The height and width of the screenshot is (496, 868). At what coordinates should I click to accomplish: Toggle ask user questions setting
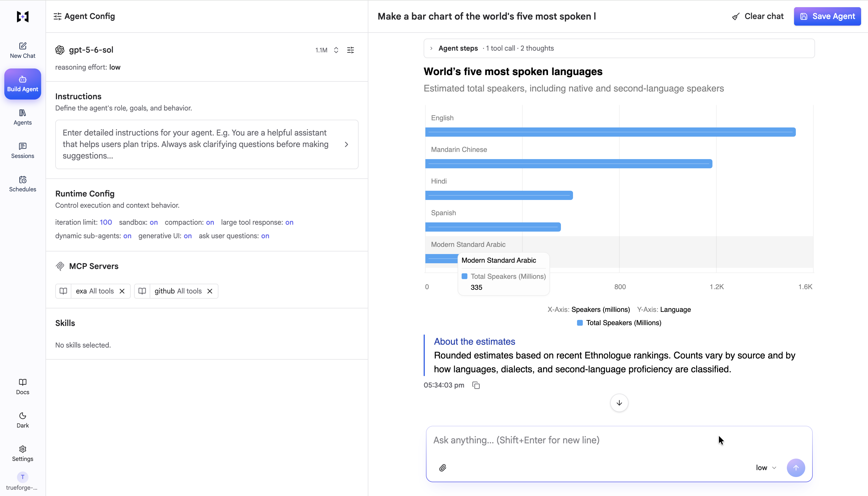click(265, 236)
